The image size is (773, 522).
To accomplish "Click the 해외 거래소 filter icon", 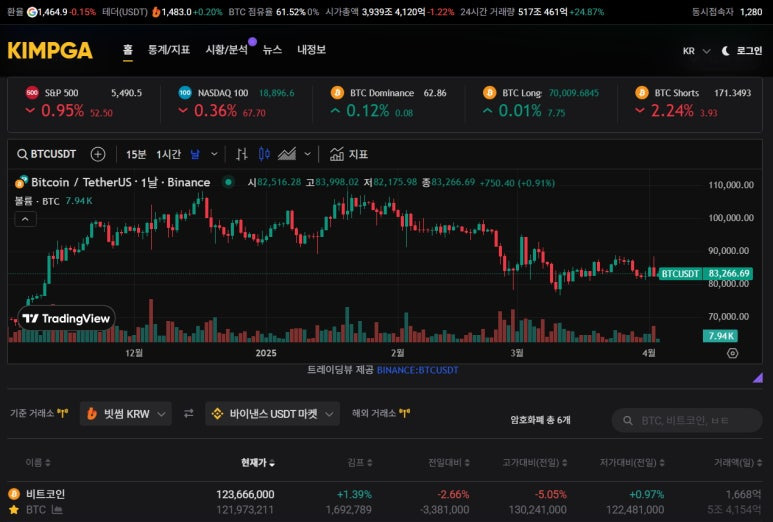I will pos(405,413).
